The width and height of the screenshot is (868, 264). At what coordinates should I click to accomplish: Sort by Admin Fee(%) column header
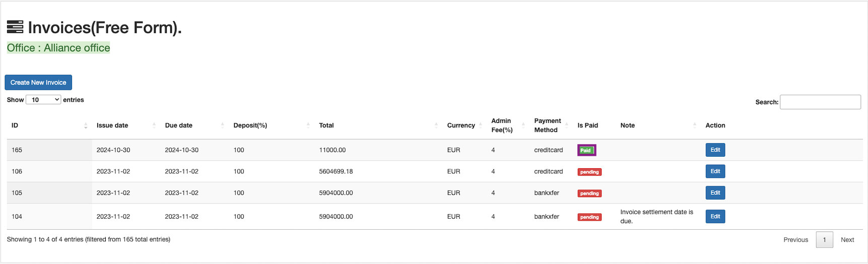(502, 125)
